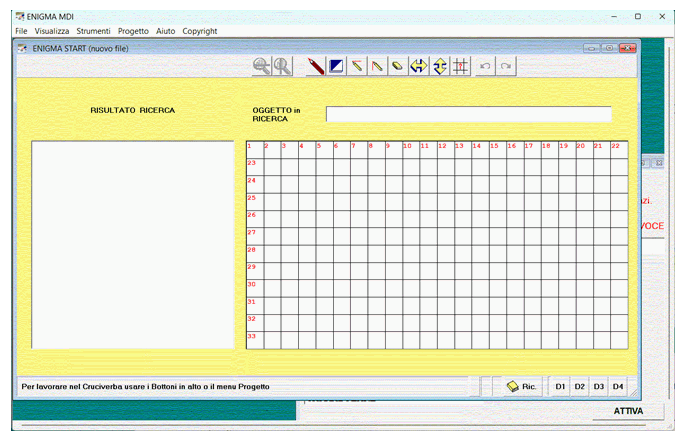This screenshot has height=445, width=687.
Task: Click the yellow horizontal arrows icon
Action: 418,66
